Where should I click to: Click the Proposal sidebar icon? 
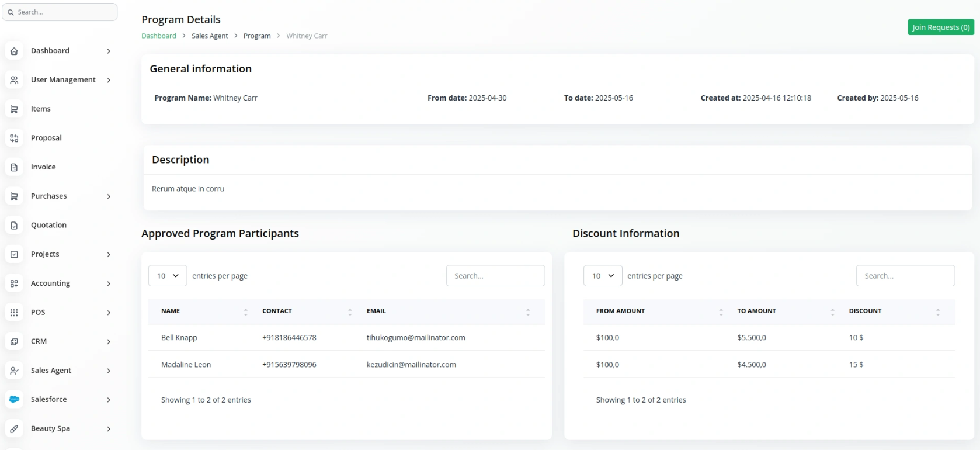click(x=14, y=138)
